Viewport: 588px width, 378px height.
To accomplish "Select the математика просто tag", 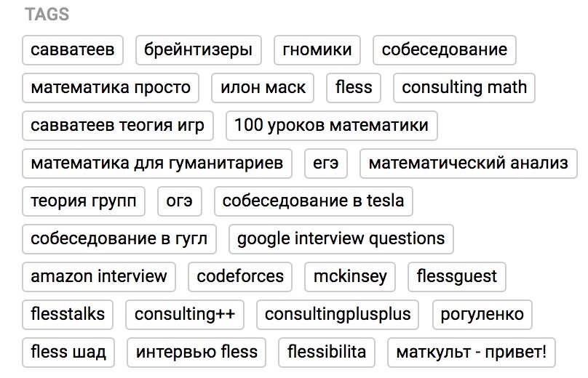I will (111, 88).
